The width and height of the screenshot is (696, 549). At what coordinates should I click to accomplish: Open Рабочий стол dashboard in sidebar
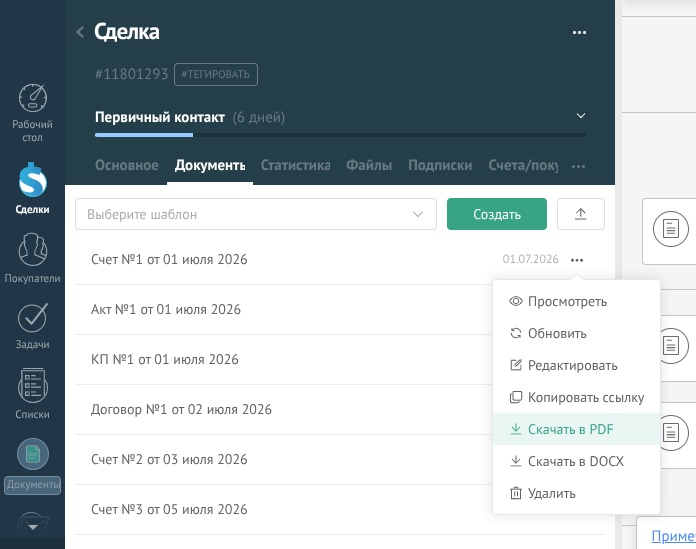click(32, 113)
